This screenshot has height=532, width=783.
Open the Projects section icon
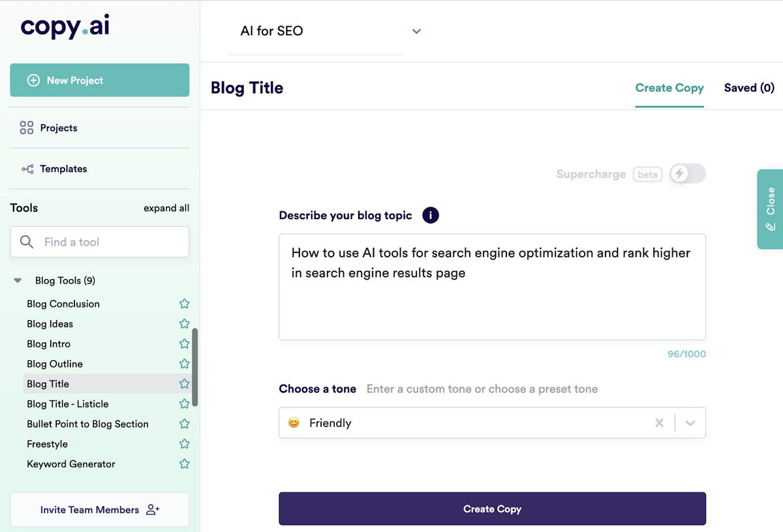coord(26,127)
